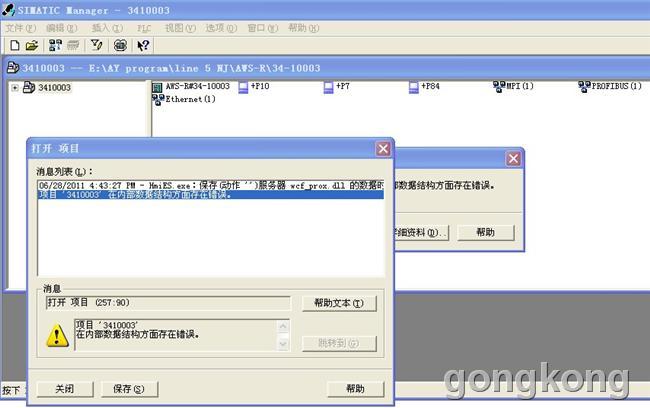The image size is (650, 408).
Task: Click 帮助 button in background error dialog
Action: 485,232
